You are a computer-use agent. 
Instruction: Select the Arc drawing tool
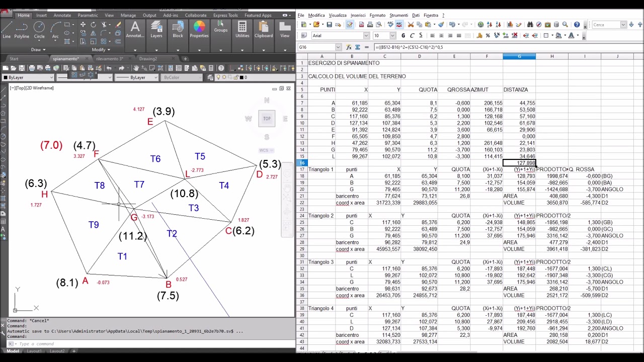point(55,29)
